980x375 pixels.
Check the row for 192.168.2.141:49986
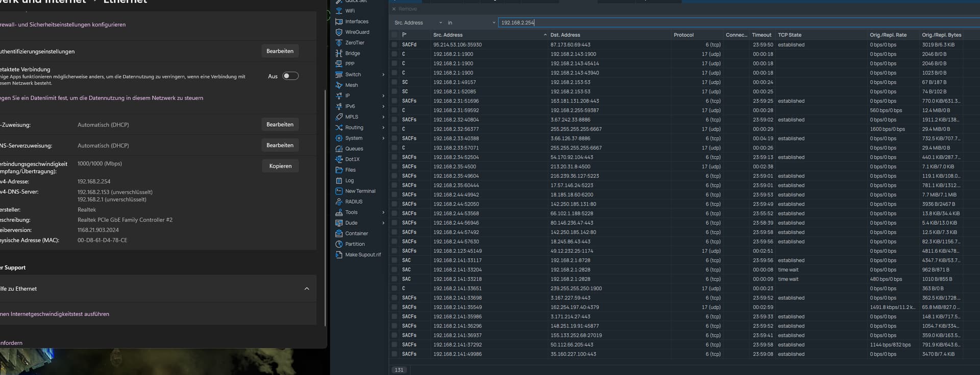click(394, 354)
